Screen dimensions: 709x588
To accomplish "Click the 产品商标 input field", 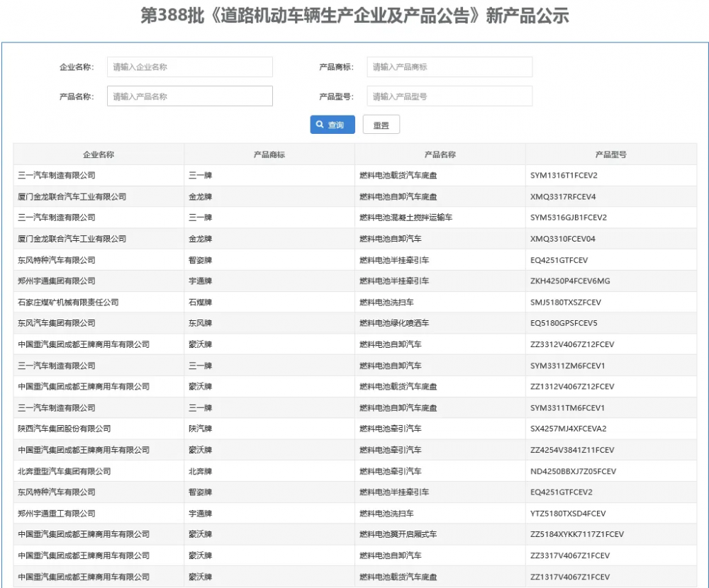I will click(x=450, y=67).
